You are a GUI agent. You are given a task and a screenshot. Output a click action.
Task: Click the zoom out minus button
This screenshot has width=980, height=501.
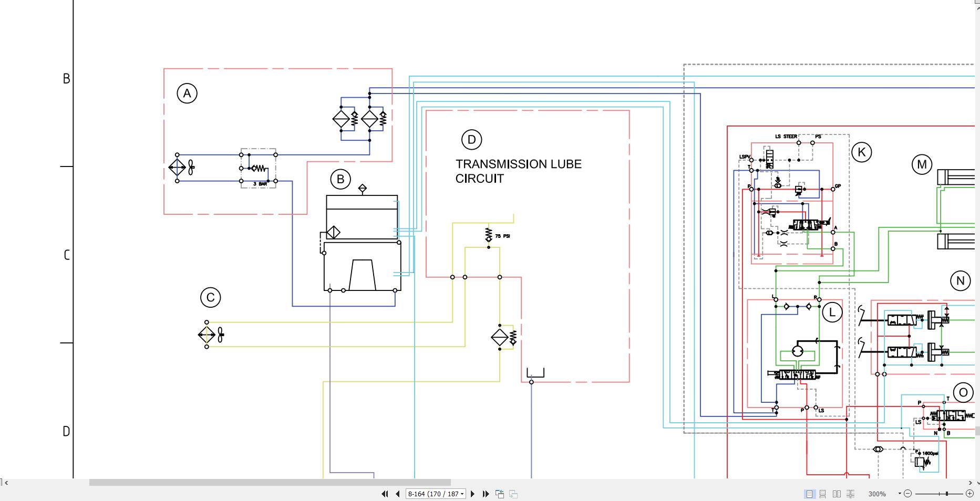coord(908,494)
